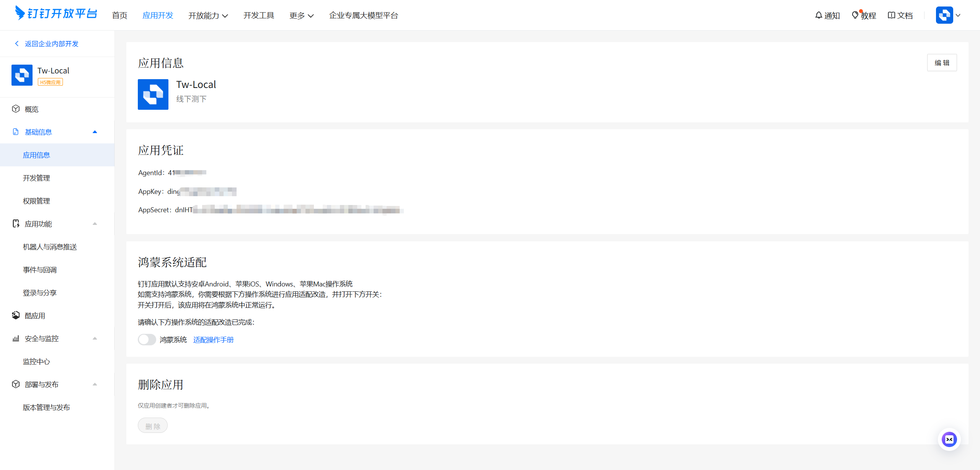The image size is (980, 470).
Task: Select 开发管理 in the sidebar
Action: 36,178
